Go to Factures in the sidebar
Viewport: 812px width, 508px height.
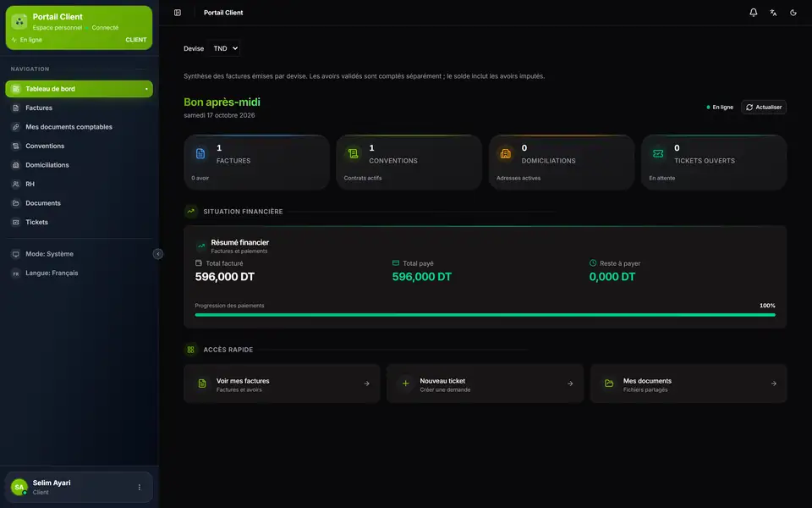(x=80, y=108)
